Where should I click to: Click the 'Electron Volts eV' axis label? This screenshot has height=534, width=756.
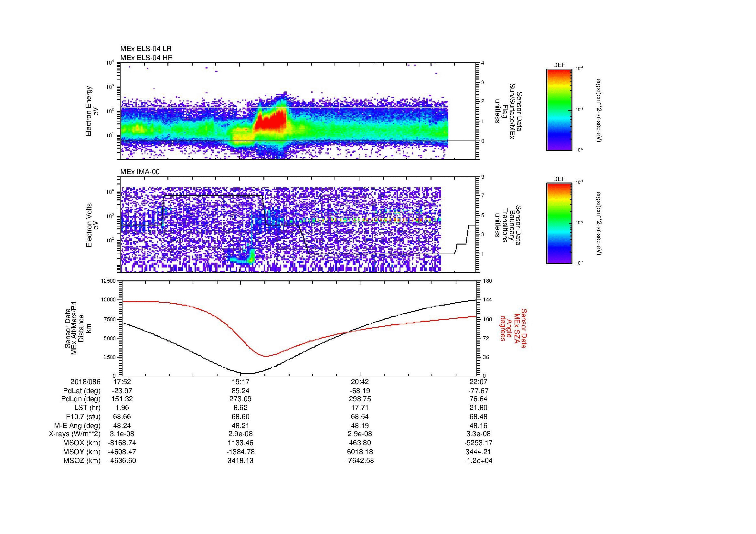click(x=92, y=225)
